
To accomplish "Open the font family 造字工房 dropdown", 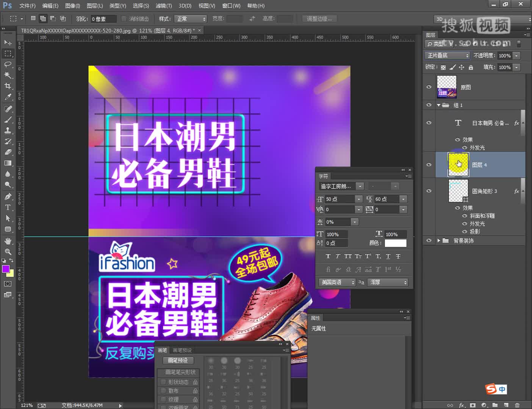I will click(360, 186).
